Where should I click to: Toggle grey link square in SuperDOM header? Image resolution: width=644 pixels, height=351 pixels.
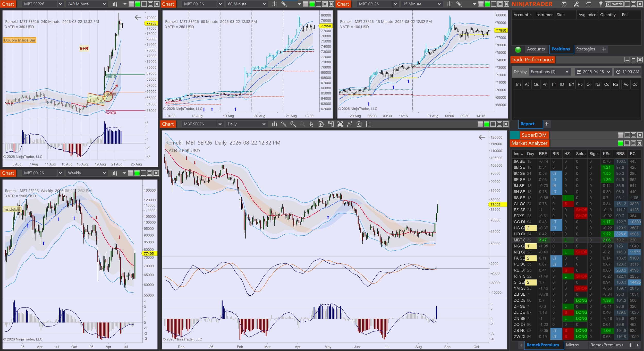621,135
